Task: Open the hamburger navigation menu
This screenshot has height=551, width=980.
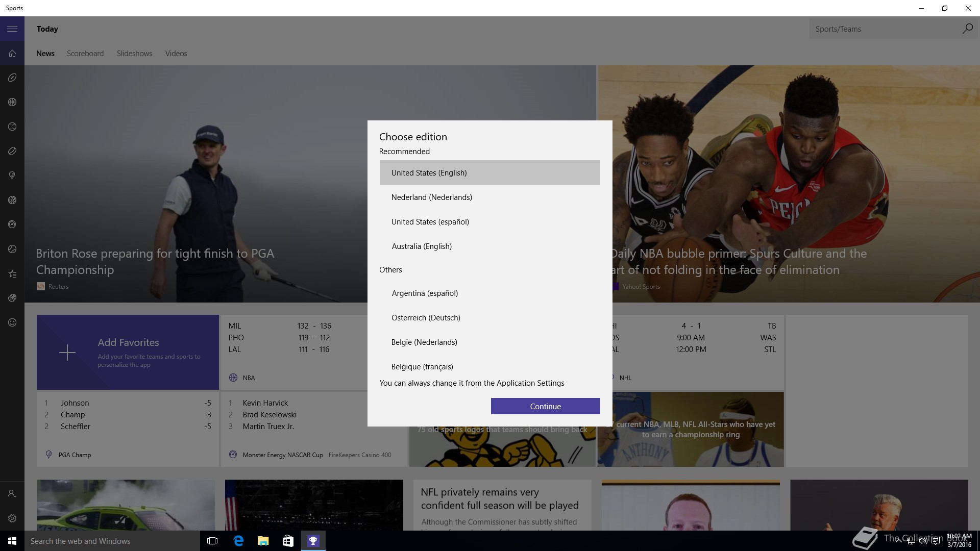Action: [12, 29]
